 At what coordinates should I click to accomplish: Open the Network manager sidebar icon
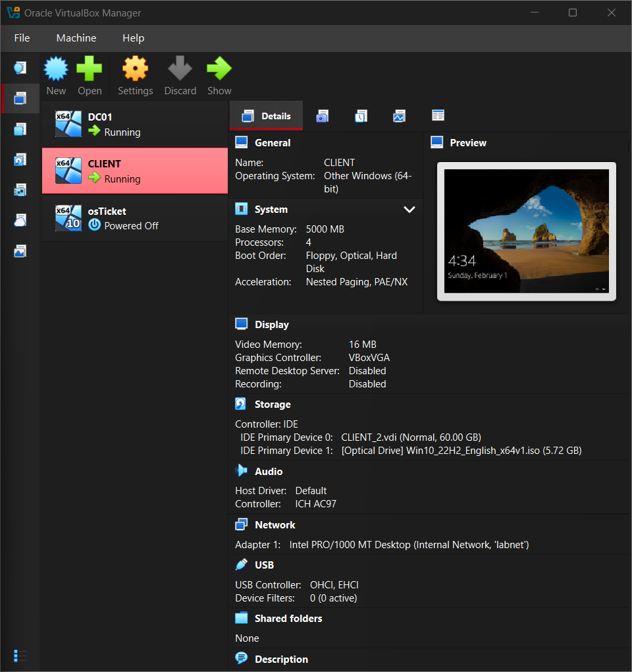pos(20,190)
